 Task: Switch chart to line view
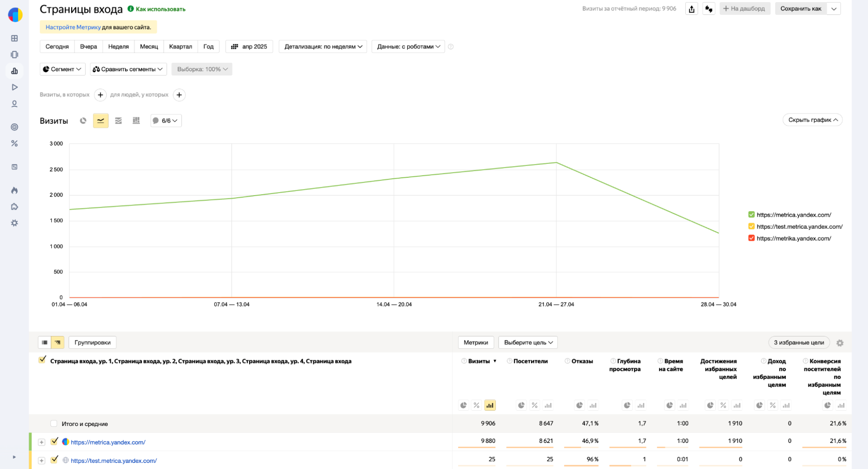[x=101, y=120]
